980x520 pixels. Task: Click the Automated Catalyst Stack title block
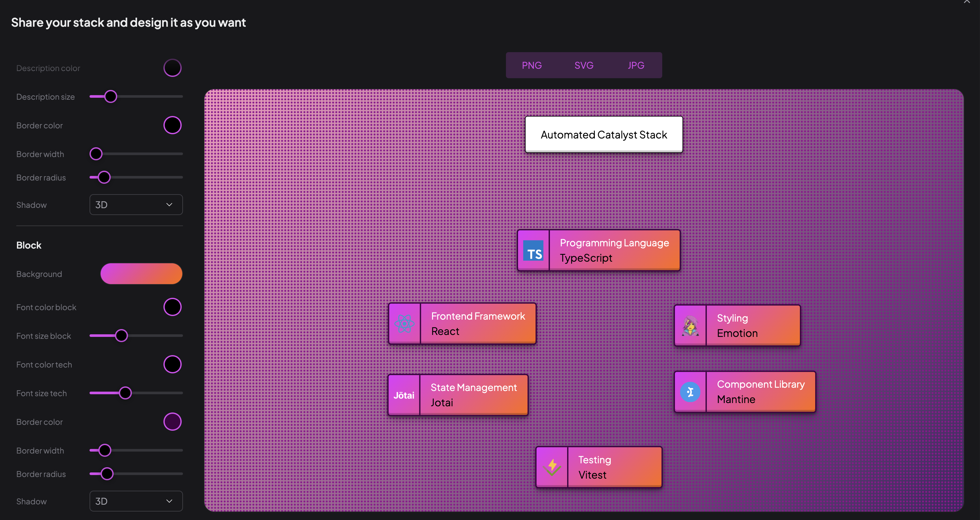click(x=603, y=134)
